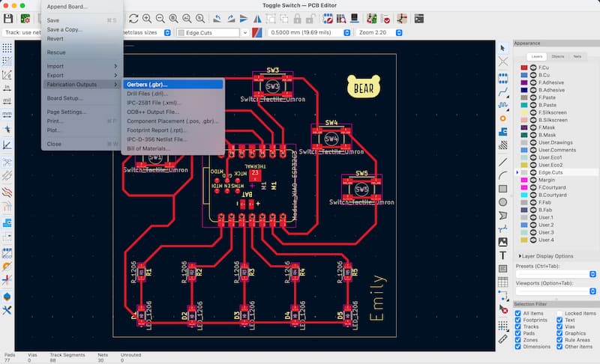Click the Add Text tool icon
Image resolution: width=600 pixels, height=364 pixels.
pyautogui.click(x=503, y=255)
